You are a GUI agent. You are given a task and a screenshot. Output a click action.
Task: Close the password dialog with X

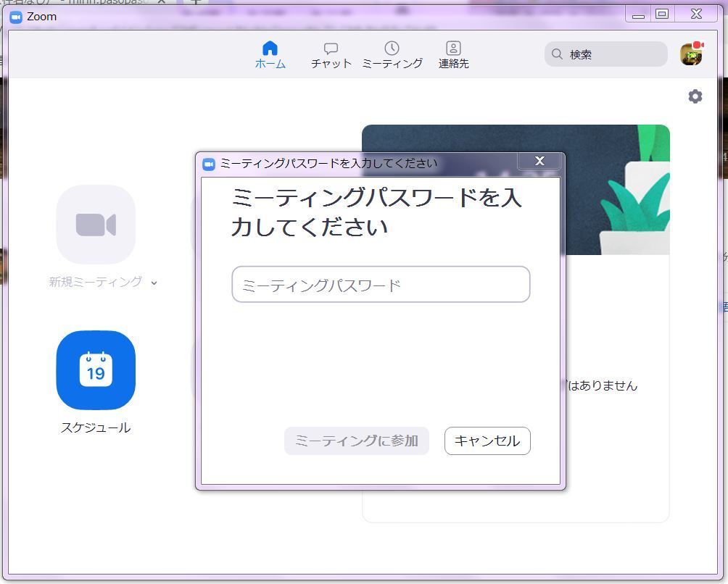click(539, 161)
